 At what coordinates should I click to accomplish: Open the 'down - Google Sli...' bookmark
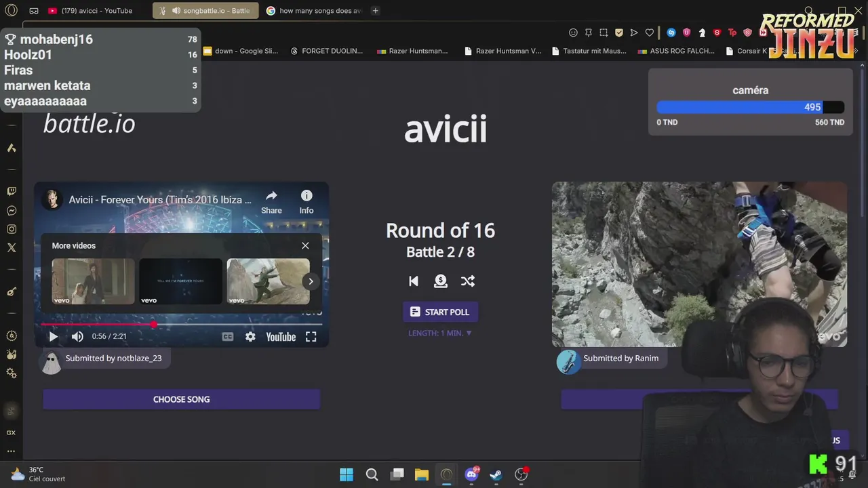pos(241,51)
